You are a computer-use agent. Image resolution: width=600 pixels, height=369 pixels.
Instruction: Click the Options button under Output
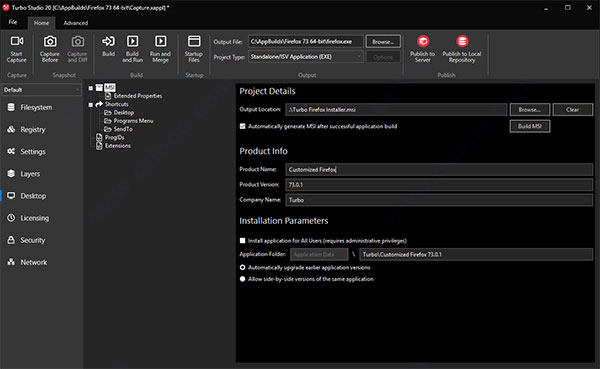(x=383, y=57)
